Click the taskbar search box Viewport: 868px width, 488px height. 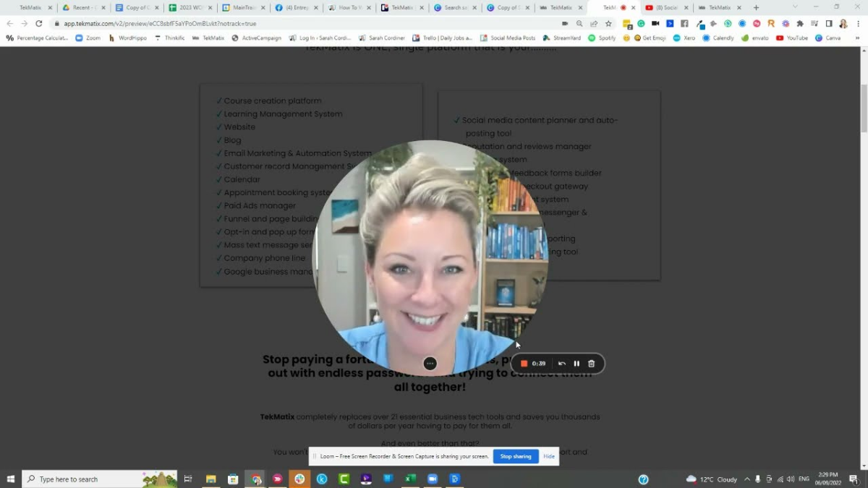(x=101, y=479)
